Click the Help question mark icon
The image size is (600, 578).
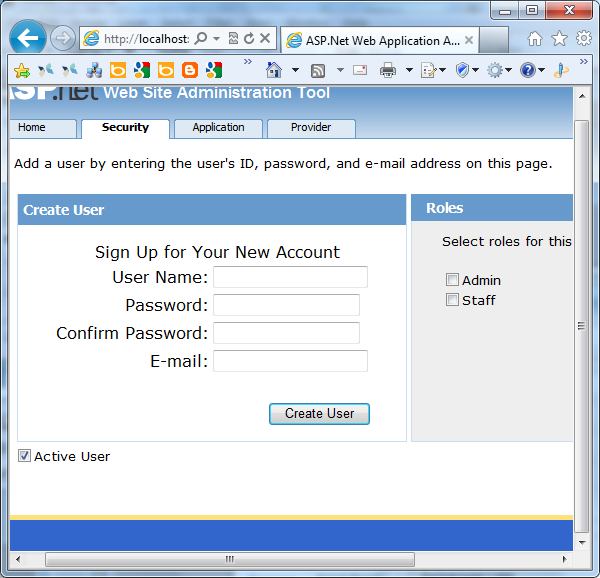point(528,70)
